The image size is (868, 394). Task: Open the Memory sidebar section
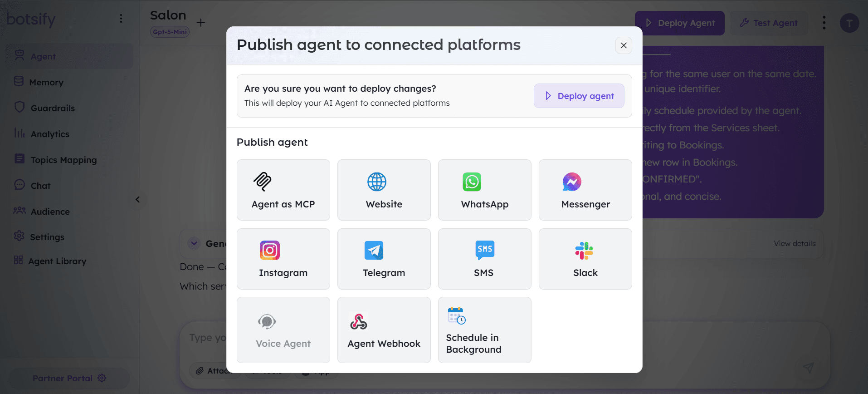click(x=46, y=82)
